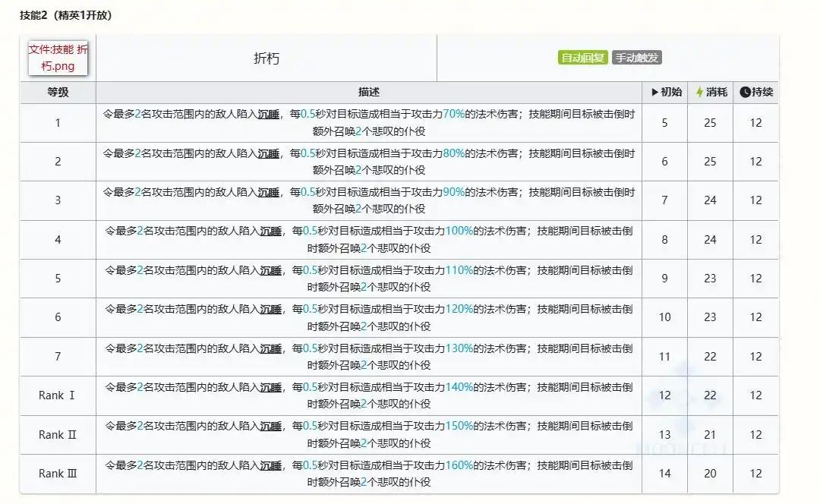This screenshot has height=504, width=820.
Task: Open the 沉睡 link in level 2 row
Action: pos(269,153)
